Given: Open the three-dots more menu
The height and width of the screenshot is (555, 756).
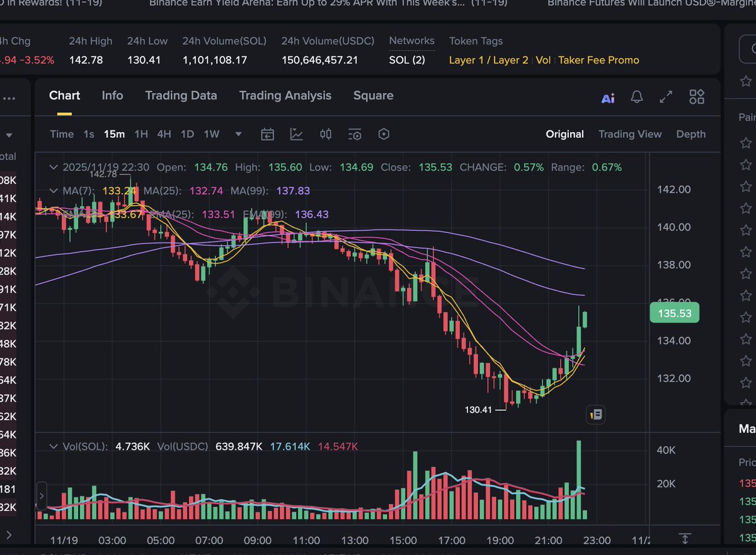Looking at the screenshot, I should pyautogui.click(x=9, y=98).
